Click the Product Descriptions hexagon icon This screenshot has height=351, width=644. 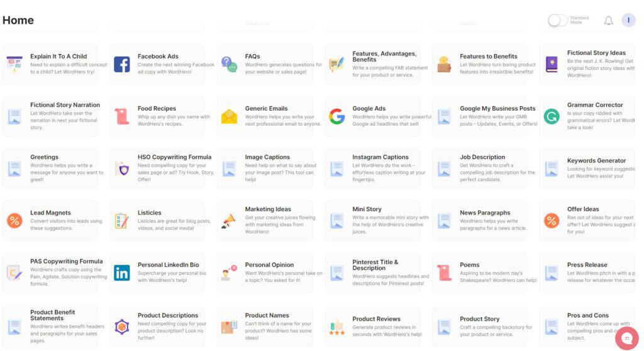pyautogui.click(x=121, y=326)
